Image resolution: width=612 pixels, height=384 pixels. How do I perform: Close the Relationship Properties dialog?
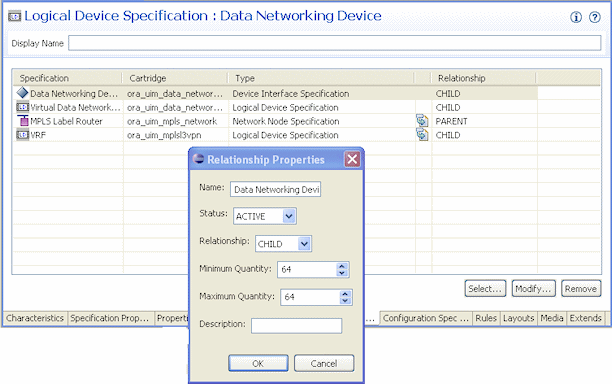point(352,159)
